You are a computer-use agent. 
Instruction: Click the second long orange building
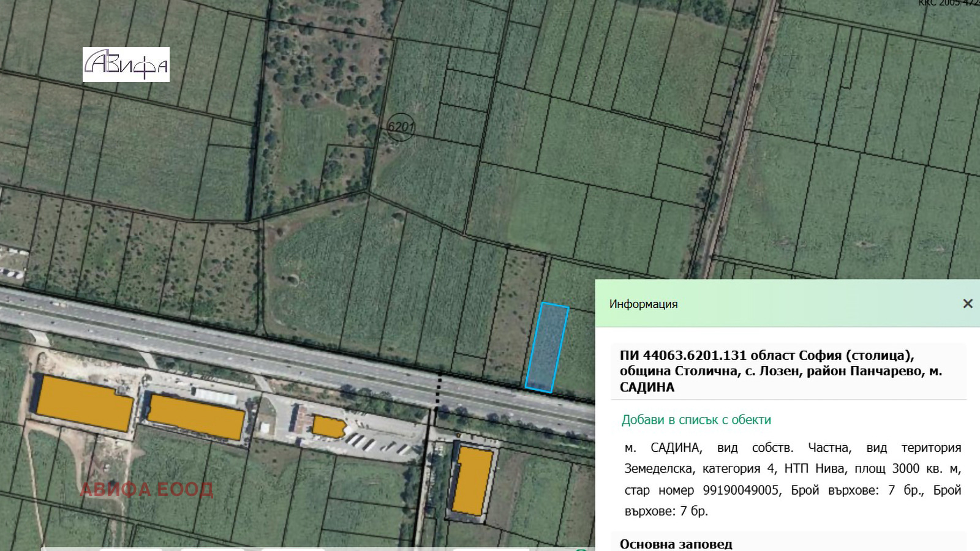(x=195, y=417)
